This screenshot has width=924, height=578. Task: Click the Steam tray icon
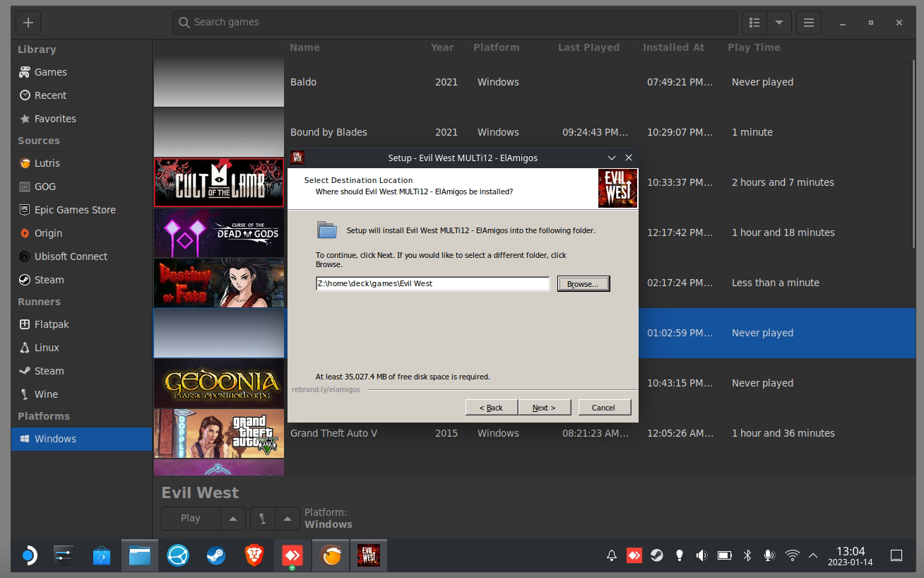pyautogui.click(x=656, y=556)
